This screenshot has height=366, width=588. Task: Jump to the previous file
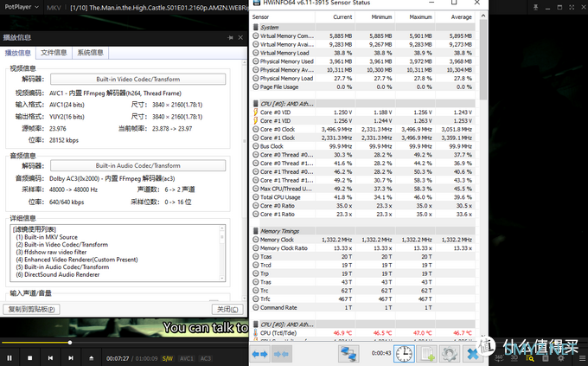pyautogui.click(x=50, y=358)
